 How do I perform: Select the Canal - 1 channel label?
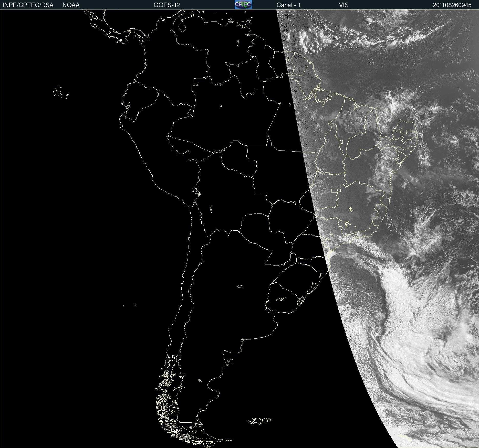tap(289, 5)
